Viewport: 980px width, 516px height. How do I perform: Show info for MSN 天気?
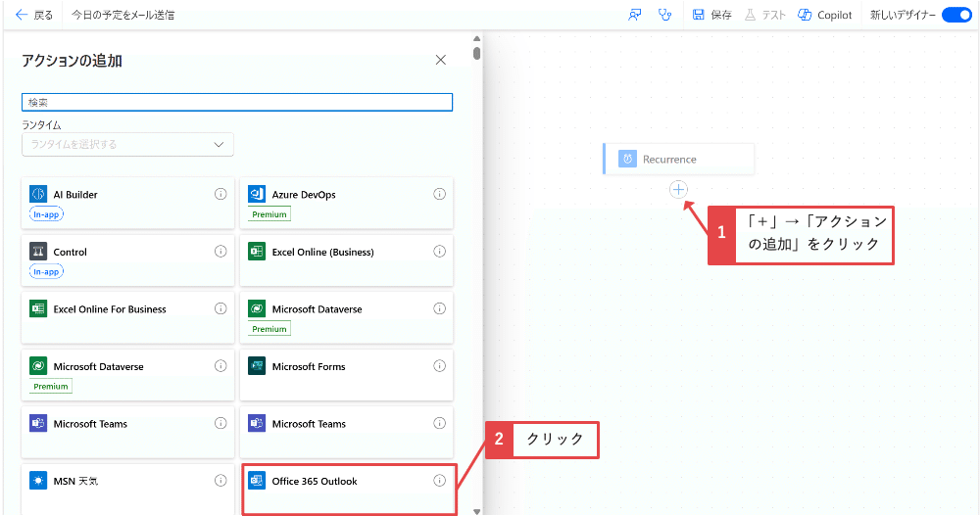point(220,481)
